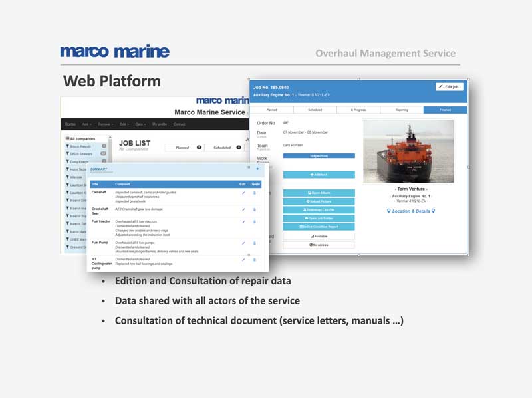Click the Condition Report button
Image resolution: width=532 pixels, height=398 pixels.
[x=319, y=227]
